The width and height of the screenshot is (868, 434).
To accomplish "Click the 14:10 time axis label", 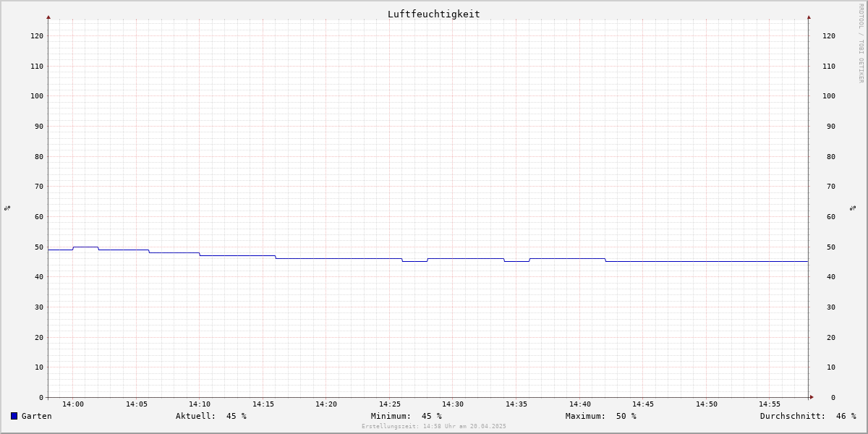I will pyautogui.click(x=200, y=404).
